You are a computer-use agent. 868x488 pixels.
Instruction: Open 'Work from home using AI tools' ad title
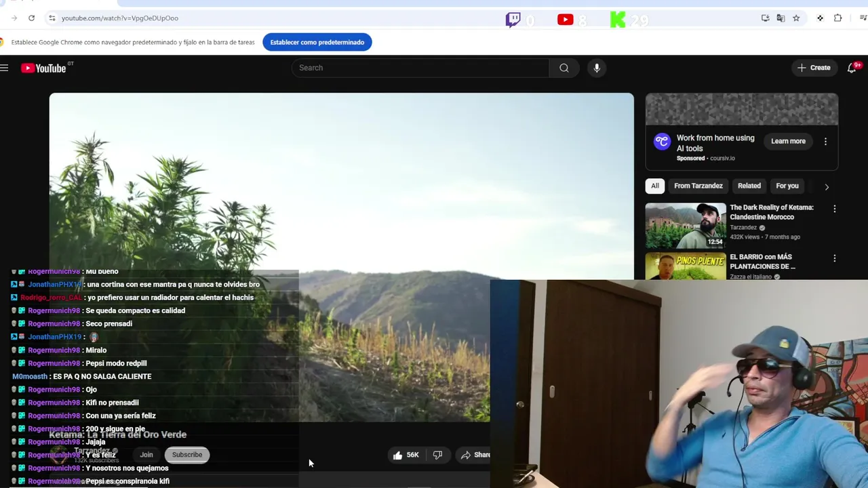(715, 143)
